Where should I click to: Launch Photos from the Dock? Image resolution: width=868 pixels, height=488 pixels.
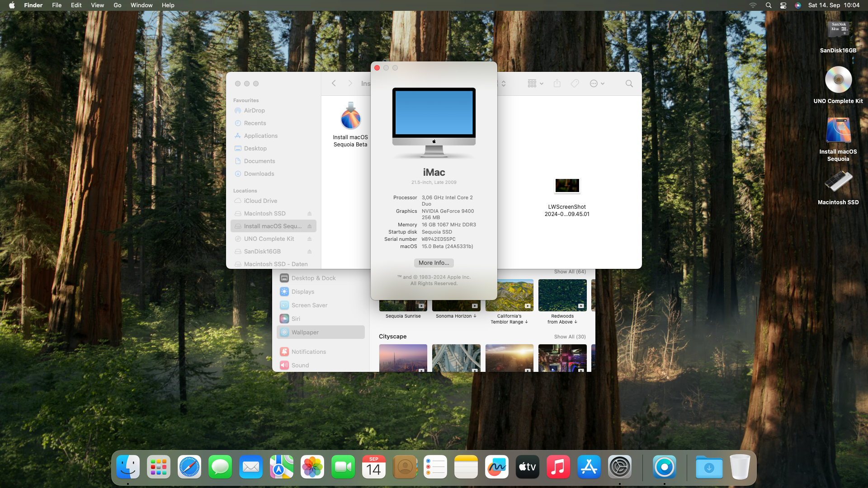pyautogui.click(x=312, y=467)
